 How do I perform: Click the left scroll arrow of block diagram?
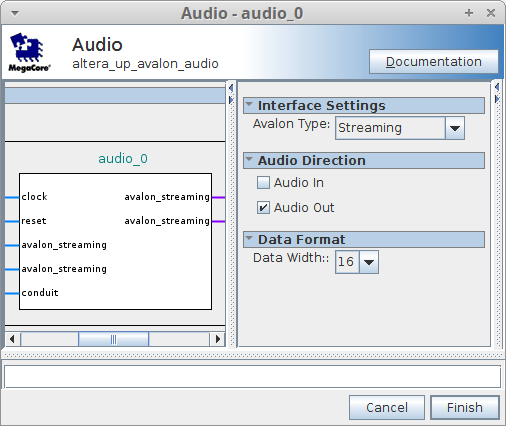coord(12,339)
